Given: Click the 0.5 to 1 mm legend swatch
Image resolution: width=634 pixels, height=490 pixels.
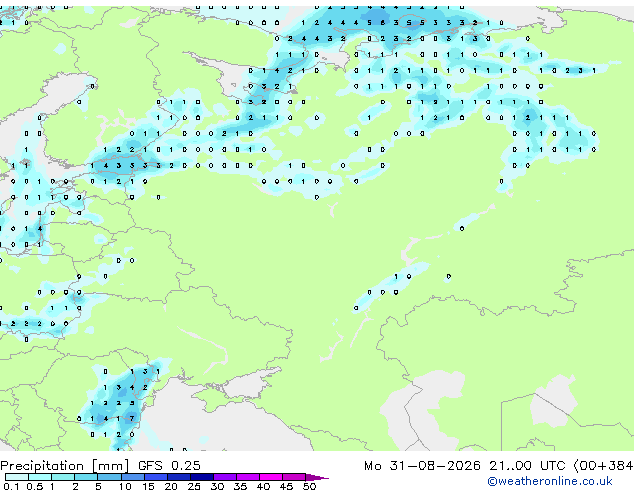Looking at the screenshot, I should tap(40, 477).
